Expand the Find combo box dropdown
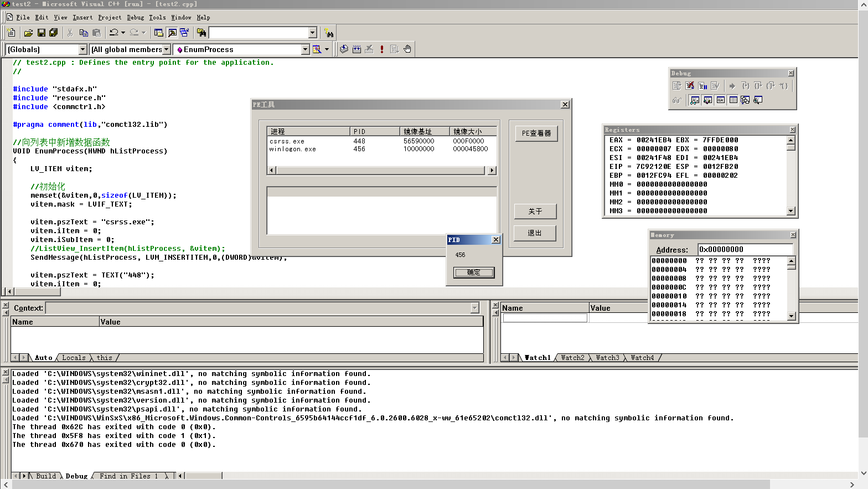This screenshot has width=868, height=489. [x=312, y=33]
